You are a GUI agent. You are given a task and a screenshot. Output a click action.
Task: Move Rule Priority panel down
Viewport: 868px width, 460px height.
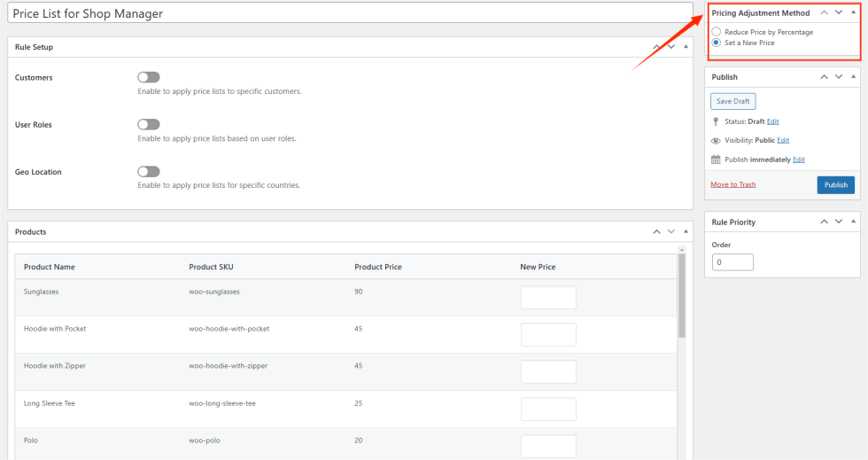pos(838,222)
